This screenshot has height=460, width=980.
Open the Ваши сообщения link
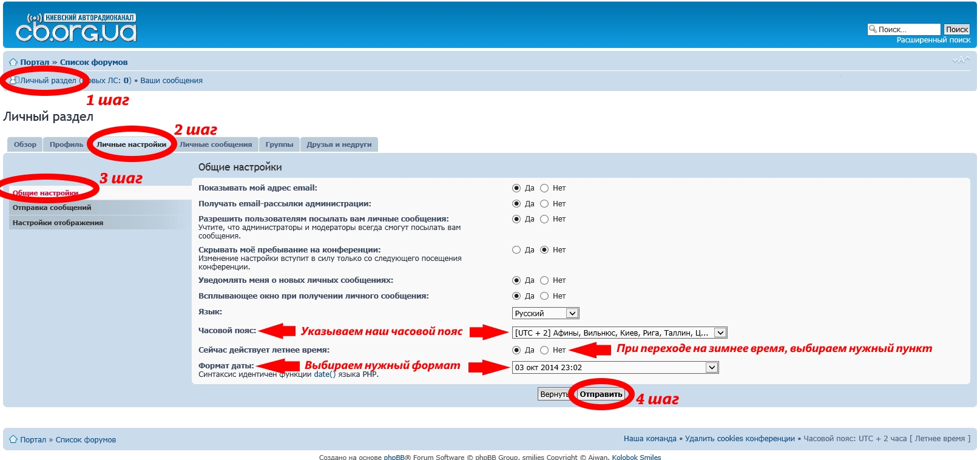tap(171, 81)
